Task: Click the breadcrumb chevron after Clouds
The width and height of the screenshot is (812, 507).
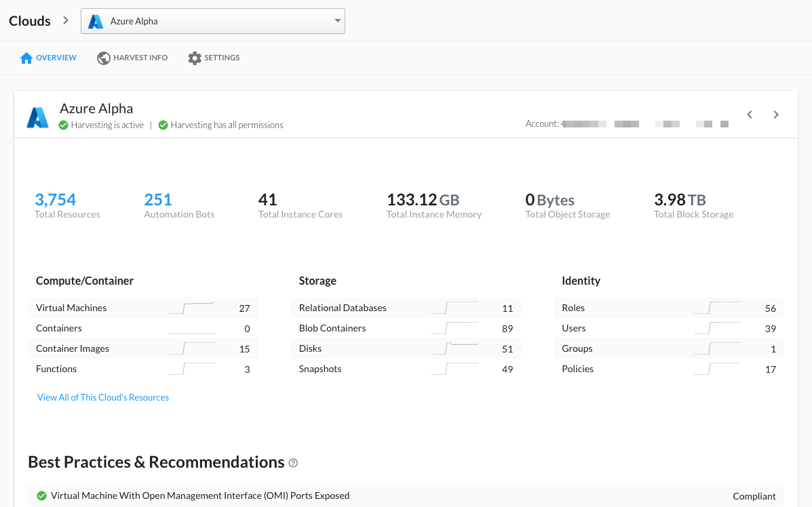Action: click(x=65, y=21)
